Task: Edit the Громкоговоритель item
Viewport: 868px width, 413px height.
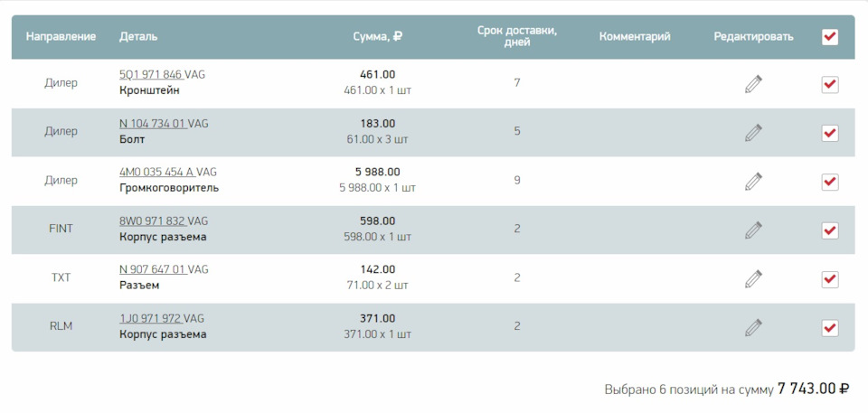Action: click(x=753, y=182)
